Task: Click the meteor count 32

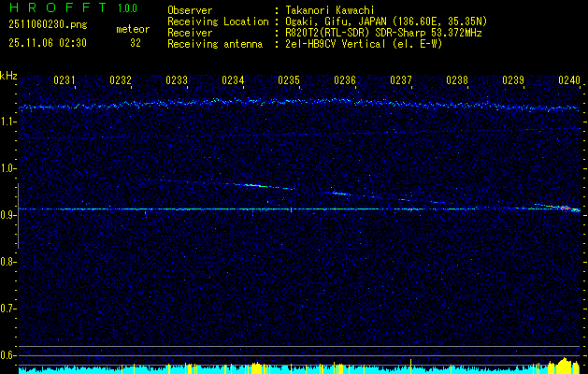Action: tap(136, 43)
